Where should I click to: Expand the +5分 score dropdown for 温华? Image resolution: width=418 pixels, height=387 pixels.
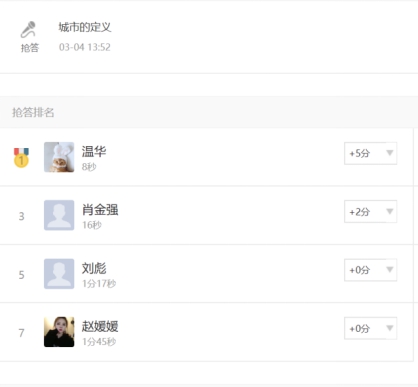[370, 153]
